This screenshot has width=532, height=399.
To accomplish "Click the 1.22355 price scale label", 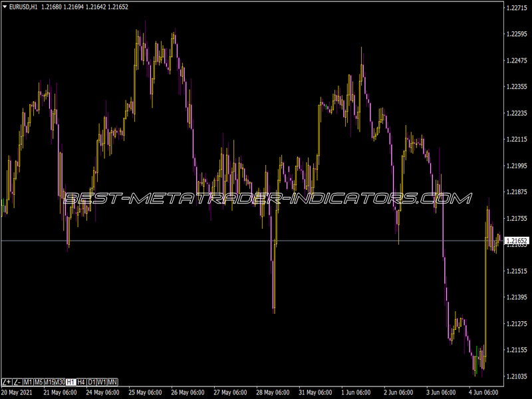I will 517,86.
